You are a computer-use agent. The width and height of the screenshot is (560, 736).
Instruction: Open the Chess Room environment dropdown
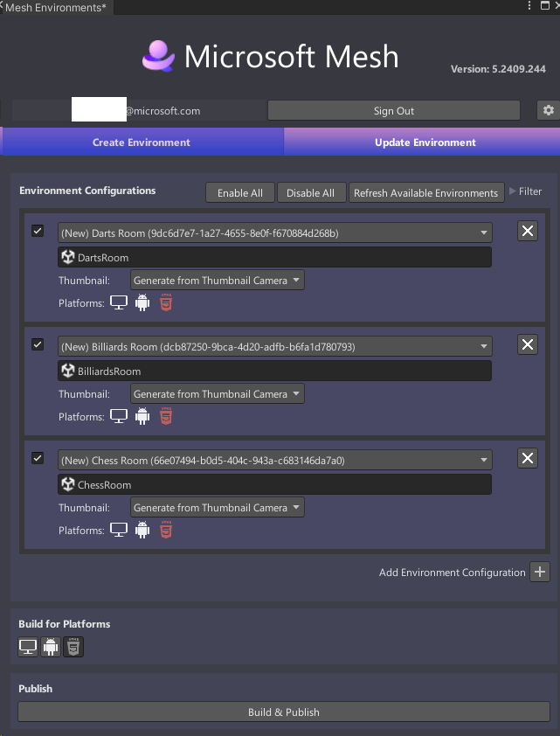[275, 460]
